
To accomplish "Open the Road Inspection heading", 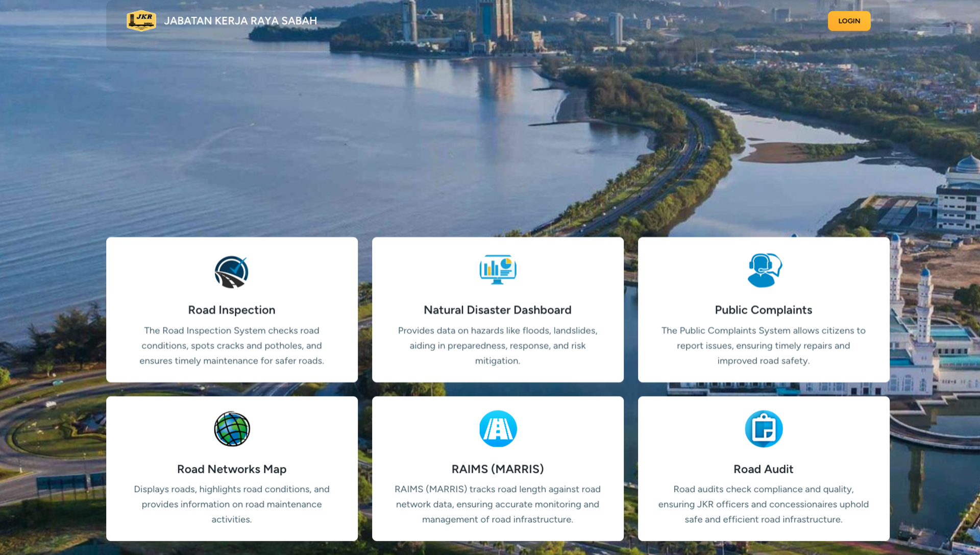I will click(x=231, y=310).
